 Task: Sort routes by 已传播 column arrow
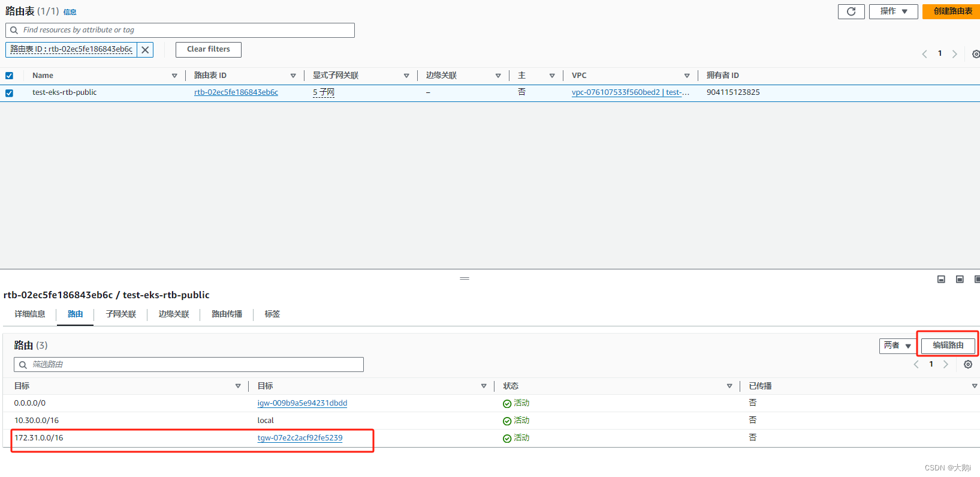point(975,386)
